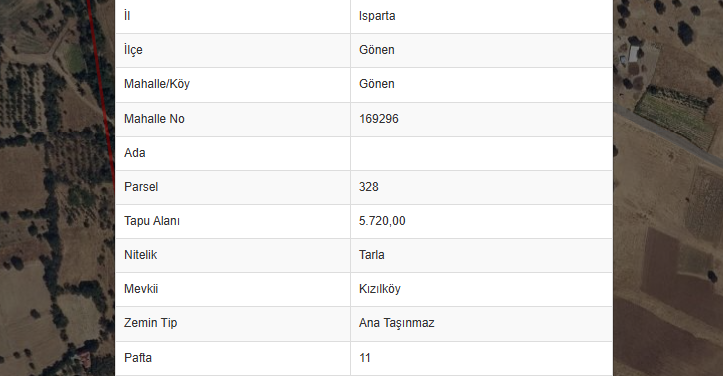Select the Mevkii value Kızılköy
The height and width of the screenshot is (376, 723).
click(x=379, y=289)
